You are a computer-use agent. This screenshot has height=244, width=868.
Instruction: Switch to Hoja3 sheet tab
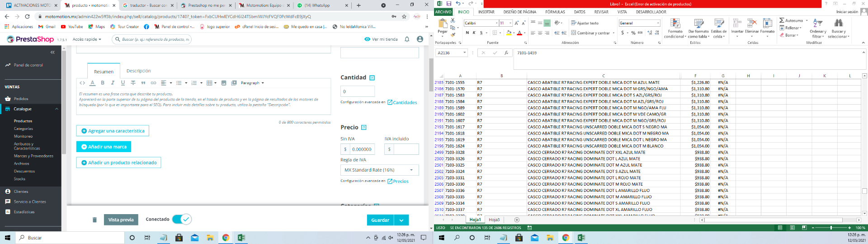(x=494, y=220)
